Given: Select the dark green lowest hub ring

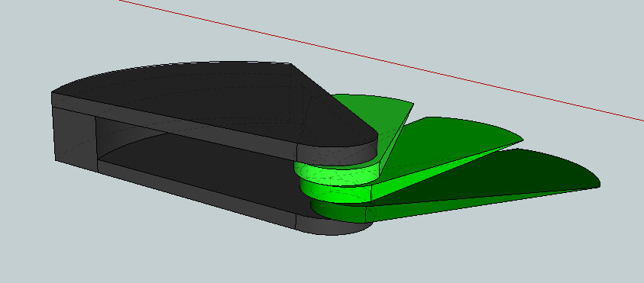Looking at the screenshot, I should (337, 211).
